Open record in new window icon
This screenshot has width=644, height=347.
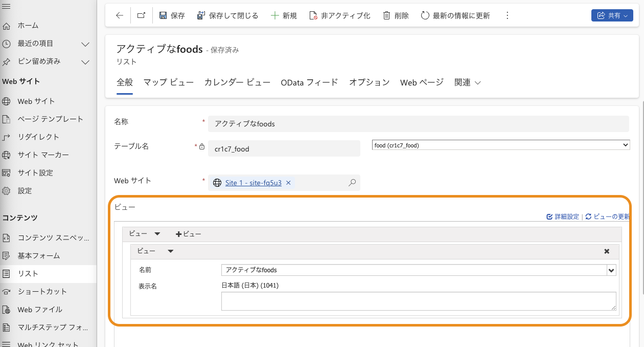pyautogui.click(x=141, y=15)
